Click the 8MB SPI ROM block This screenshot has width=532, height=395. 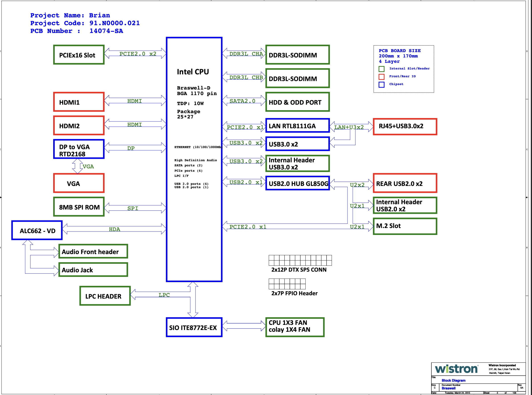point(79,207)
